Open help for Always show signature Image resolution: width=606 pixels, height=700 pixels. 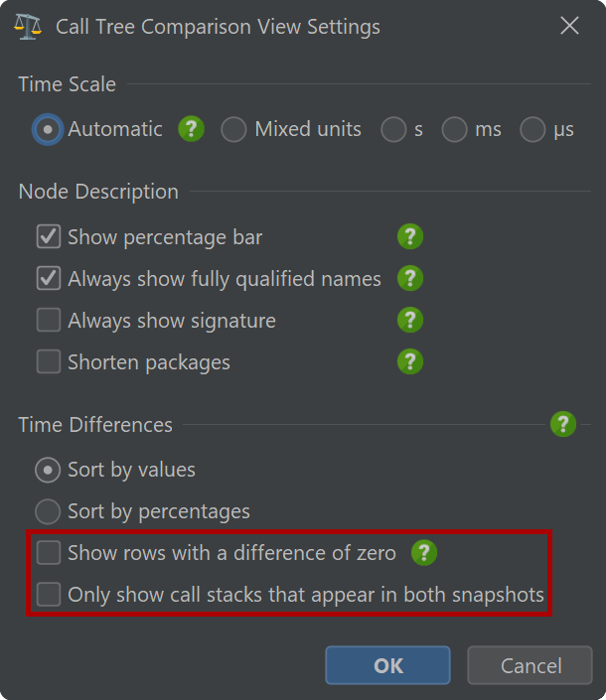click(410, 320)
